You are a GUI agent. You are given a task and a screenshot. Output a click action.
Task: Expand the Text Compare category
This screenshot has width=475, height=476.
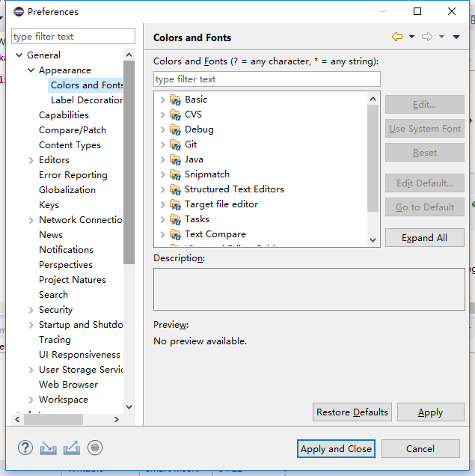tap(162, 234)
